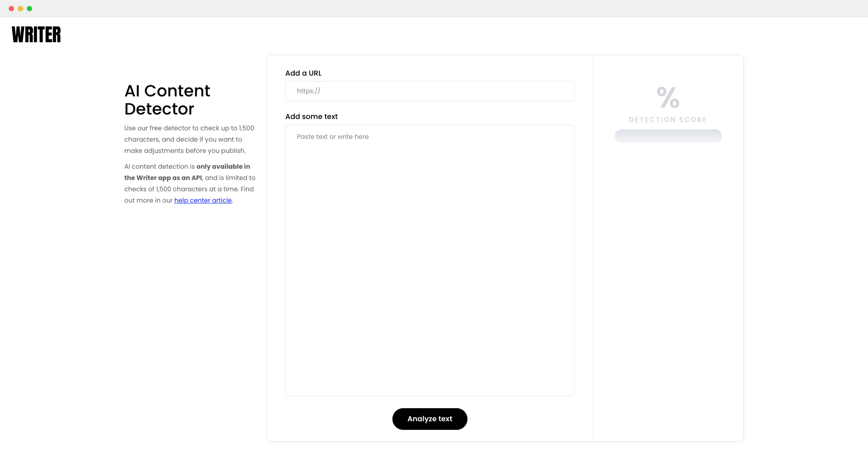
Task: Click the red close circle
Action: (x=10, y=8)
